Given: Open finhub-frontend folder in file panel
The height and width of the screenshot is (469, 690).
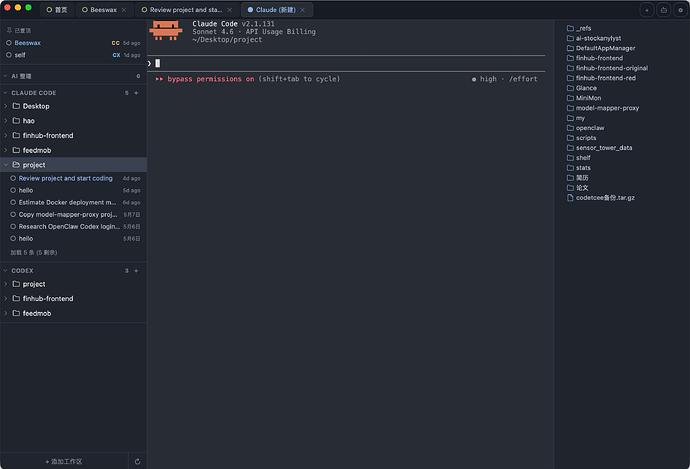Looking at the screenshot, I should tap(595, 58).
